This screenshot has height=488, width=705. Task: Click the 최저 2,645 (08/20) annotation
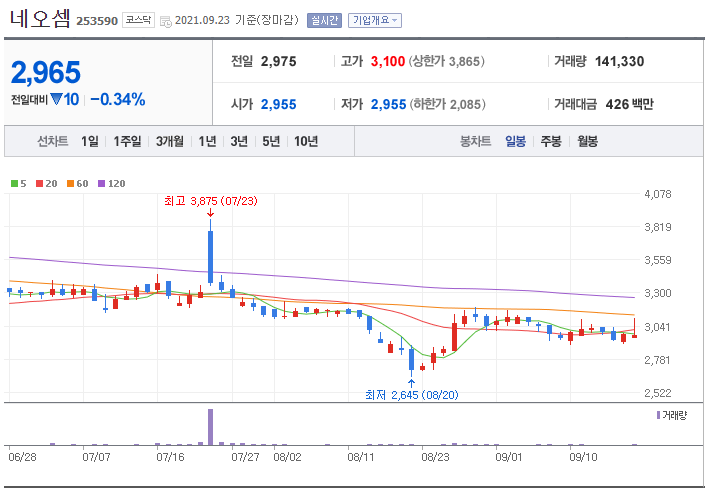(412, 395)
